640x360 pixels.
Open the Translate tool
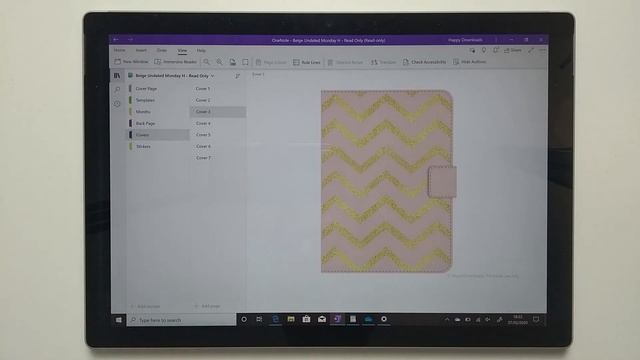(383, 62)
